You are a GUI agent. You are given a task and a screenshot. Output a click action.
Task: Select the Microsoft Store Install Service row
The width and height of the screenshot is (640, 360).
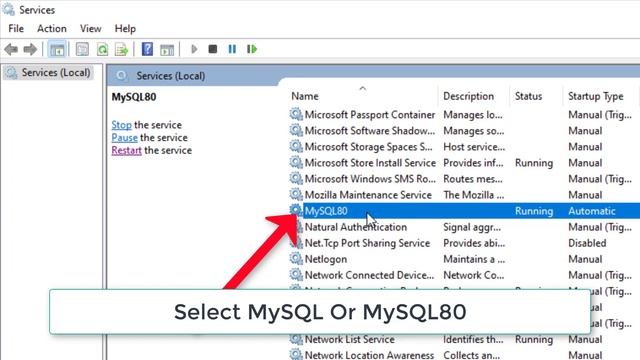[x=464, y=163]
